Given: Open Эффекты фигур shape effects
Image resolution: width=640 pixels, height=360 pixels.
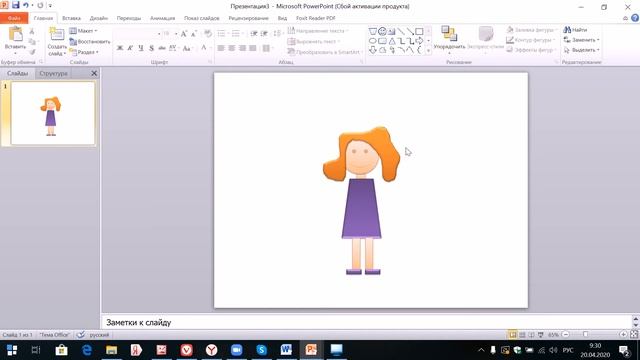Looking at the screenshot, I should (x=531, y=50).
